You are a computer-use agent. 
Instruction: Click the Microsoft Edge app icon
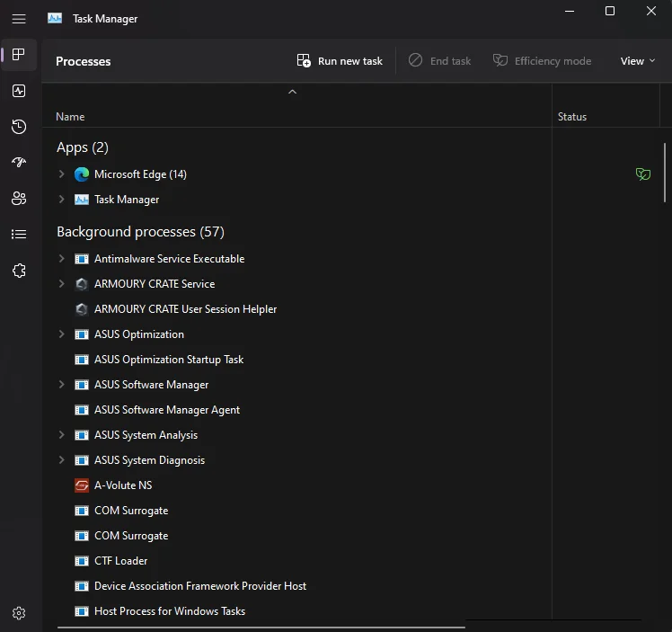[82, 174]
